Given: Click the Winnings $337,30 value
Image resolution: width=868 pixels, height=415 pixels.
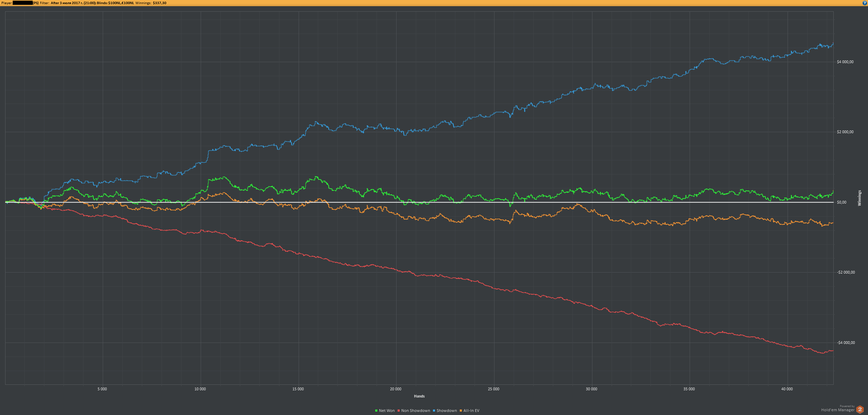Looking at the screenshot, I should [159, 3].
